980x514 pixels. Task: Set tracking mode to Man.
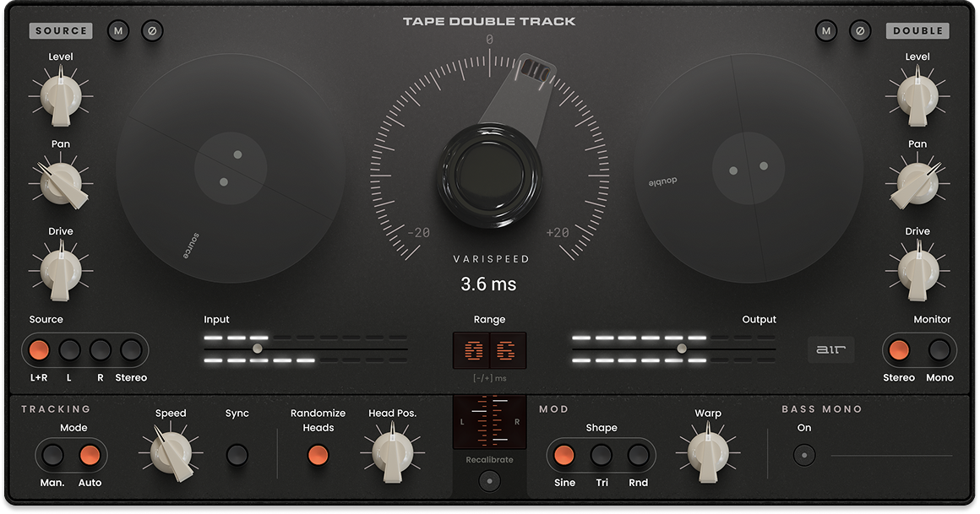click(52, 457)
